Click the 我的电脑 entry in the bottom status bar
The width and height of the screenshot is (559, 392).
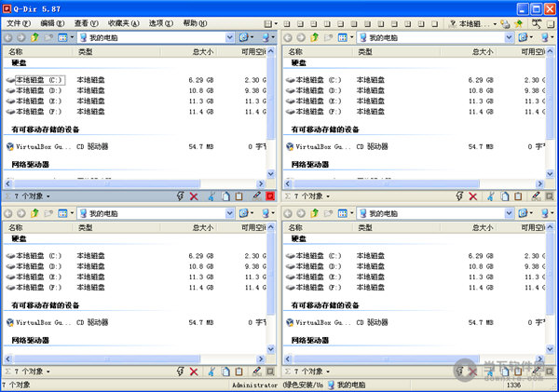347,385
